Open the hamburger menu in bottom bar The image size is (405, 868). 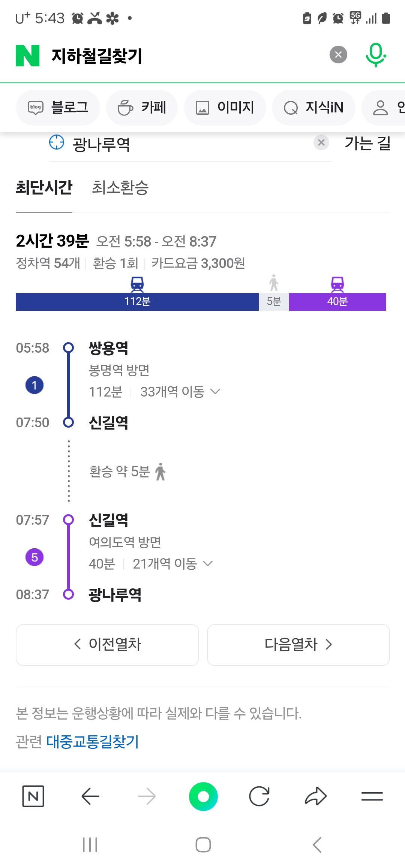click(x=372, y=796)
